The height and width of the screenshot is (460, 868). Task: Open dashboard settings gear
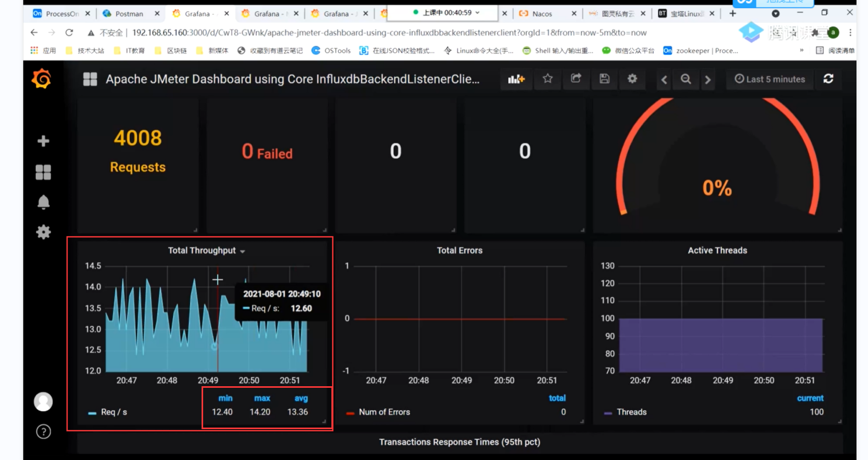click(x=632, y=79)
